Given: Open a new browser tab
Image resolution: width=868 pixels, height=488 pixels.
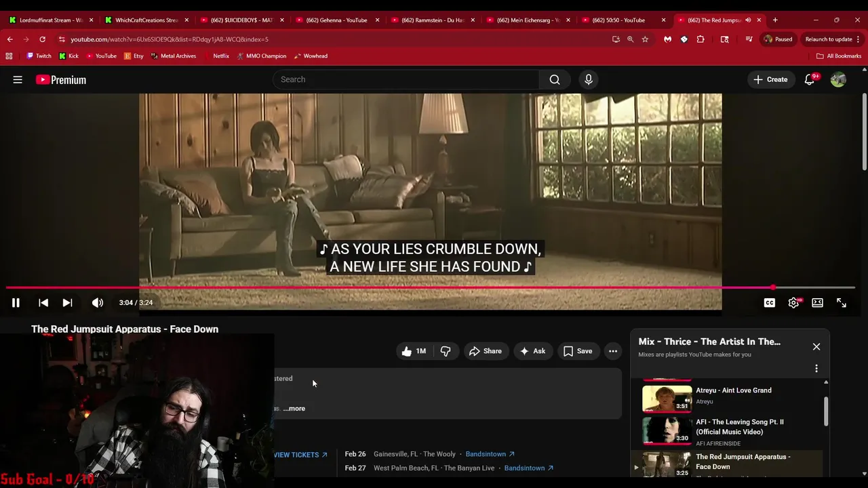Looking at the screenshot, I should coord(775,20).
